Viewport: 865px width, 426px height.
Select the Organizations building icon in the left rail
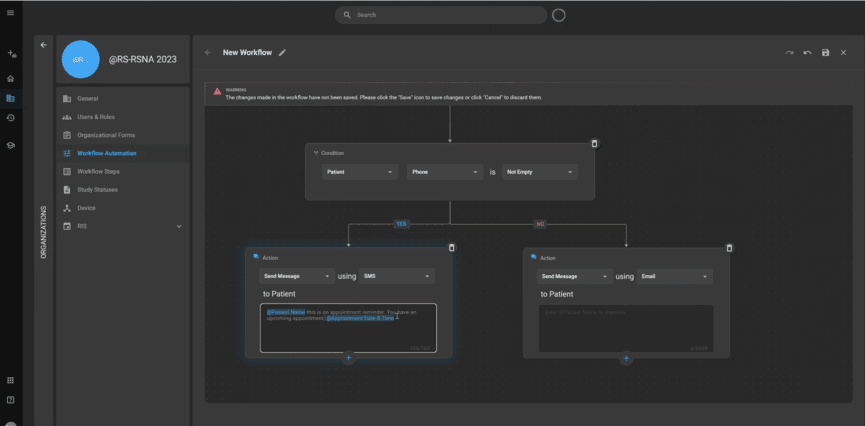click(x=10, y=98)
